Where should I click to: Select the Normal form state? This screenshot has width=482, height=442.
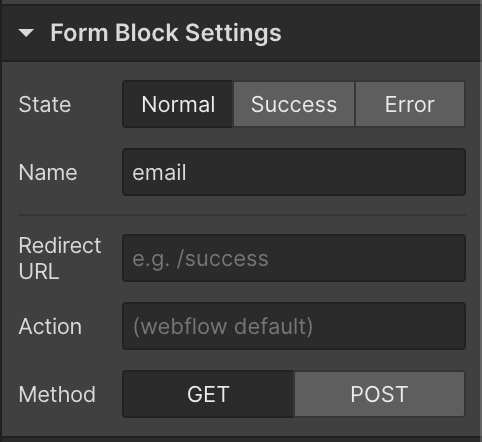pyautogui.click(x=178, y=104)
